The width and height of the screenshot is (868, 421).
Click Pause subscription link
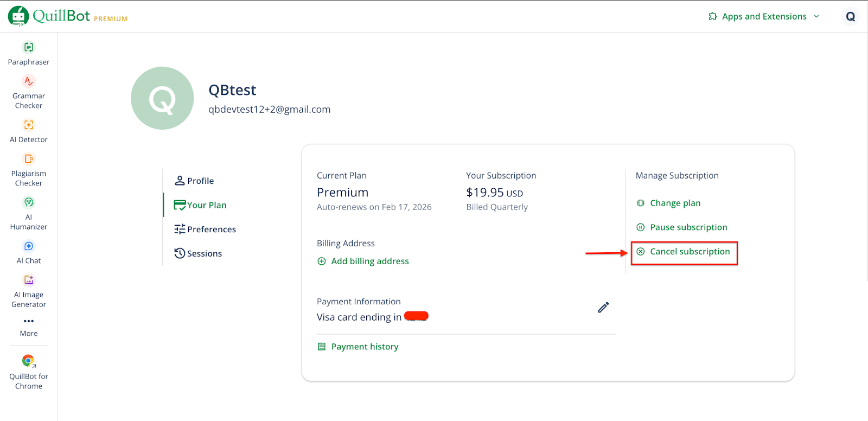pyautogui.click(x=688, y=227)
